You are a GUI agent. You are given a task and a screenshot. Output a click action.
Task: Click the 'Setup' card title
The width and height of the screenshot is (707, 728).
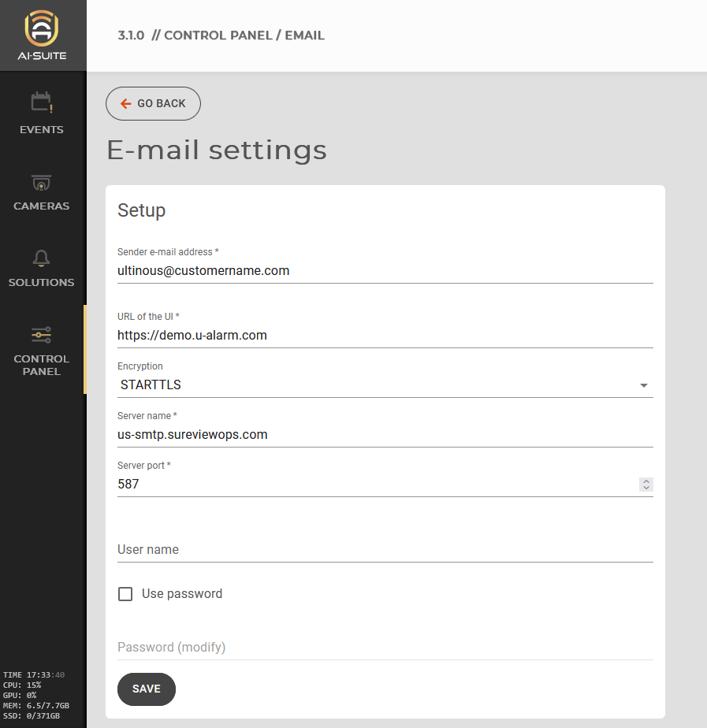142,210
